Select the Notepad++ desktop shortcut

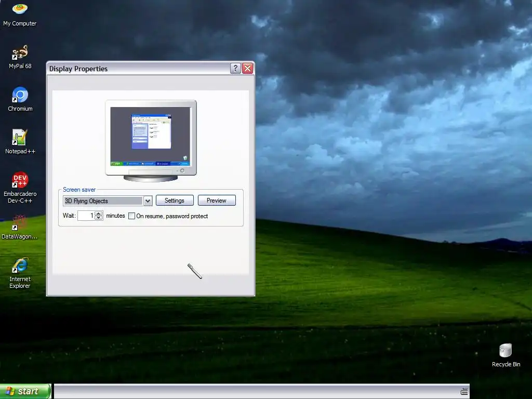click(x=20, y=141)
